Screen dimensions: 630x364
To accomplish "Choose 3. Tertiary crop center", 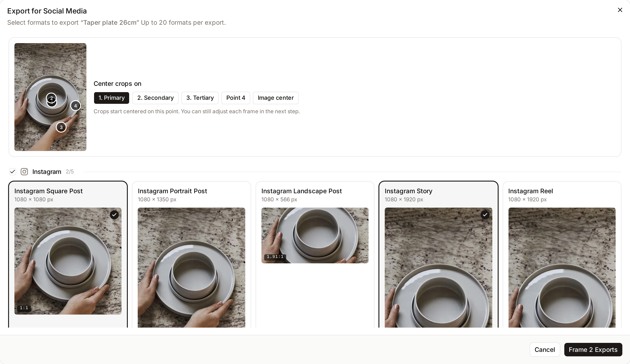I will click(x=200, y=98).
